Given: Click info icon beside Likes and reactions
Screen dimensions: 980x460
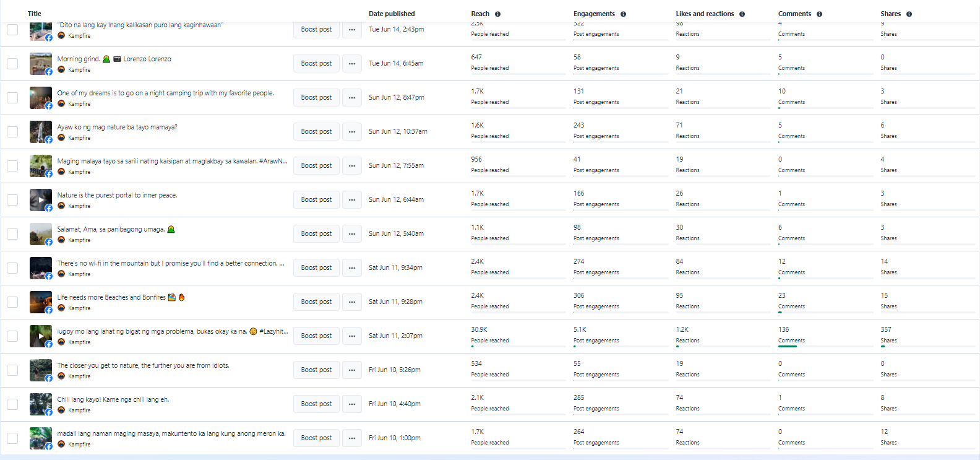Looking at the screenshot, I should (742, 14).
